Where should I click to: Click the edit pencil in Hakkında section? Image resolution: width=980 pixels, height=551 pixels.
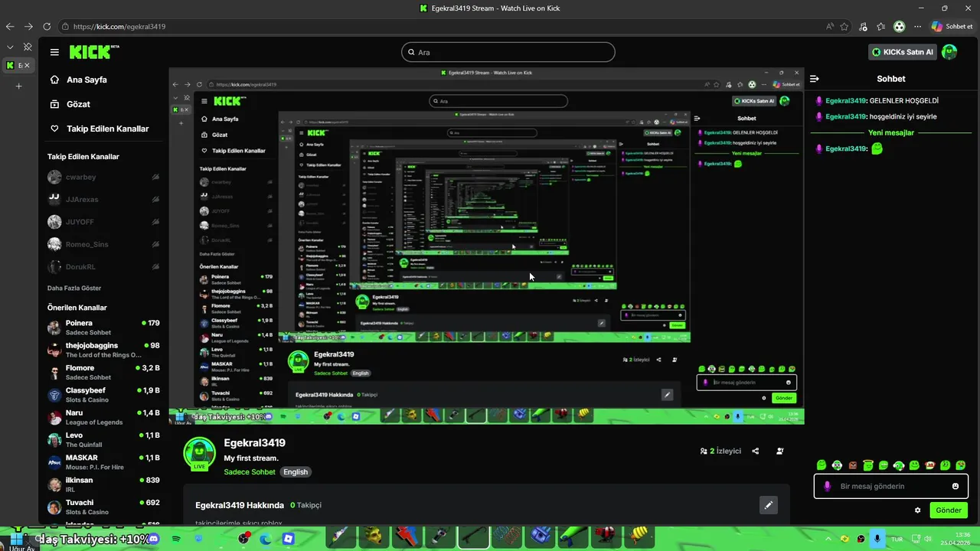pyautogui.click(x=768, y=505)
